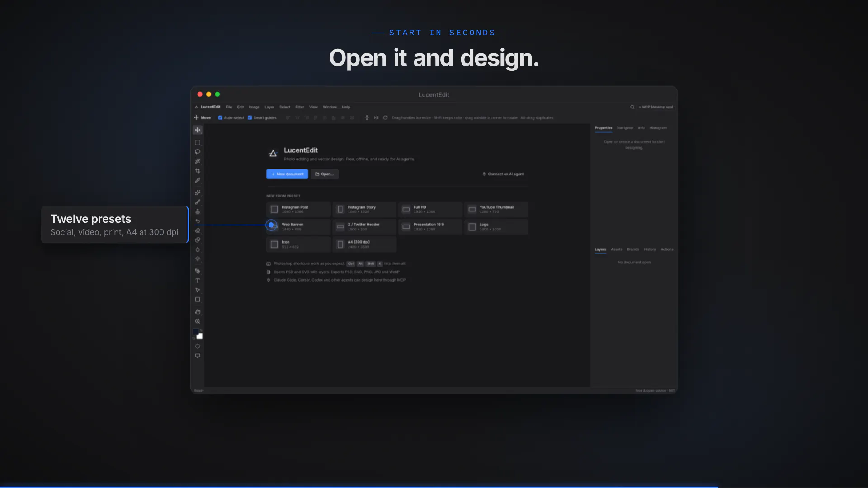Switch to the History tab
The height and width of the screenshot is (488, 868).
pos(650,249)
